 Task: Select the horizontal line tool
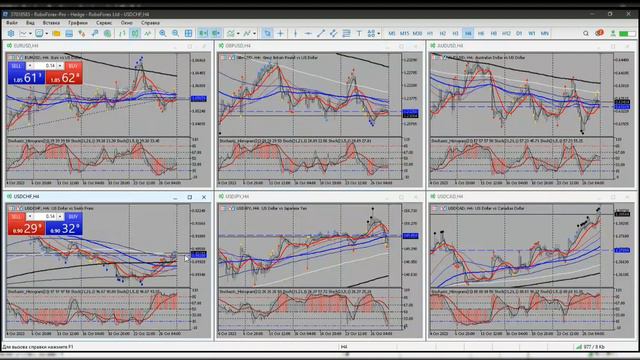point(308,33)
